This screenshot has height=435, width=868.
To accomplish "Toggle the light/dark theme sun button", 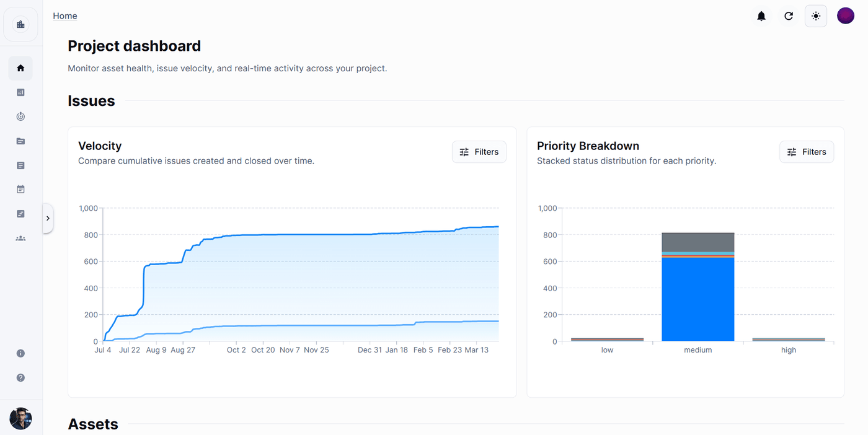I will (816, 16).
